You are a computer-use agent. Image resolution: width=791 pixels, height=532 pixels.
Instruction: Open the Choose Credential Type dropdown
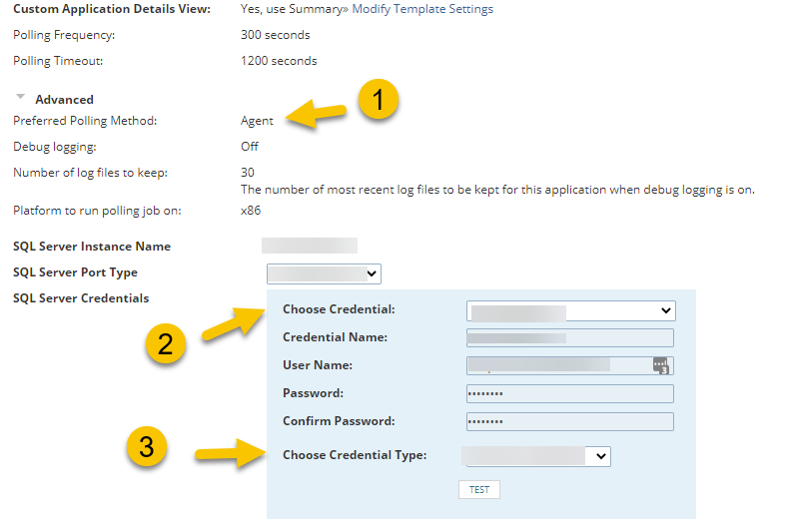point(536,456)
